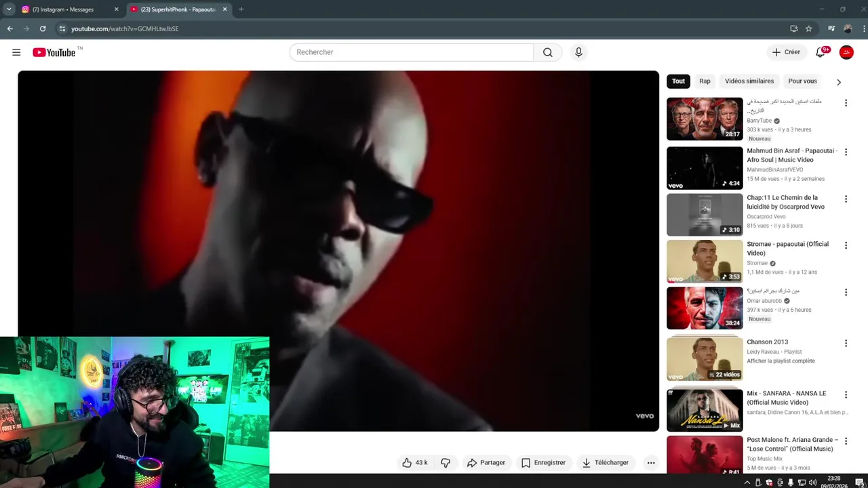Screen dimensions: 868x488
Task: Select the Tout filter chip
Action: tap(678, 81)
